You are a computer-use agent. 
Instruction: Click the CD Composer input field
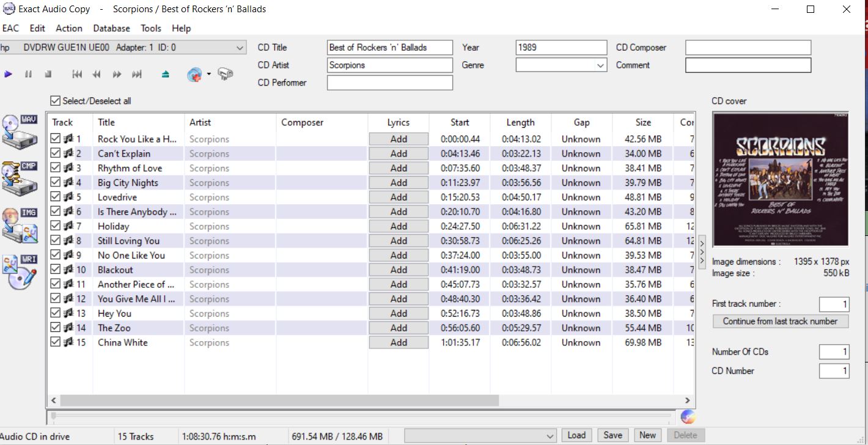(748, 48)
